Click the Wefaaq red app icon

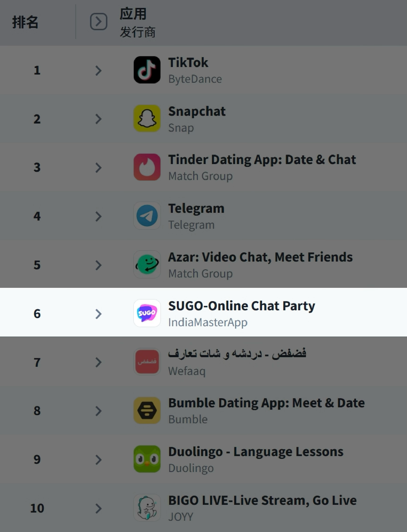click(147, 362)
